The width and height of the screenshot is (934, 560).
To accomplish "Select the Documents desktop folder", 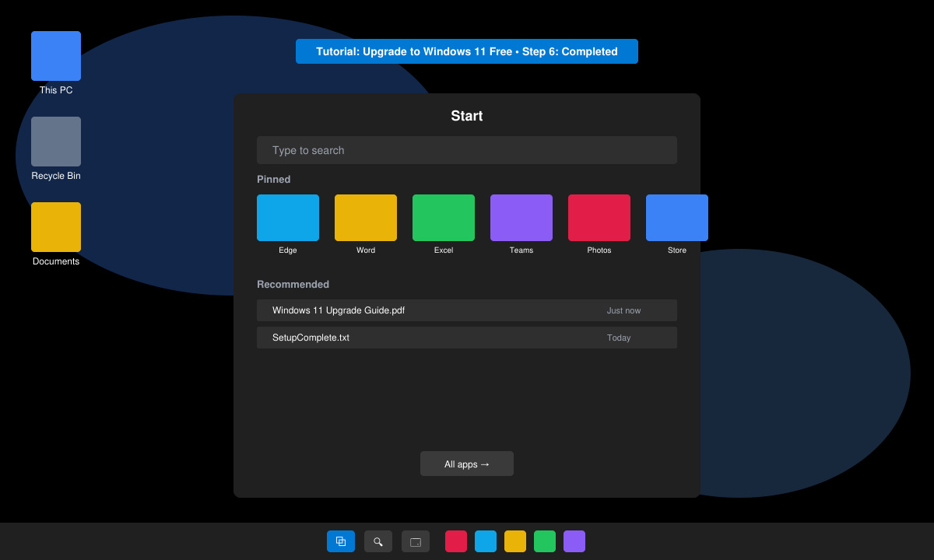I will coord(56,227).
